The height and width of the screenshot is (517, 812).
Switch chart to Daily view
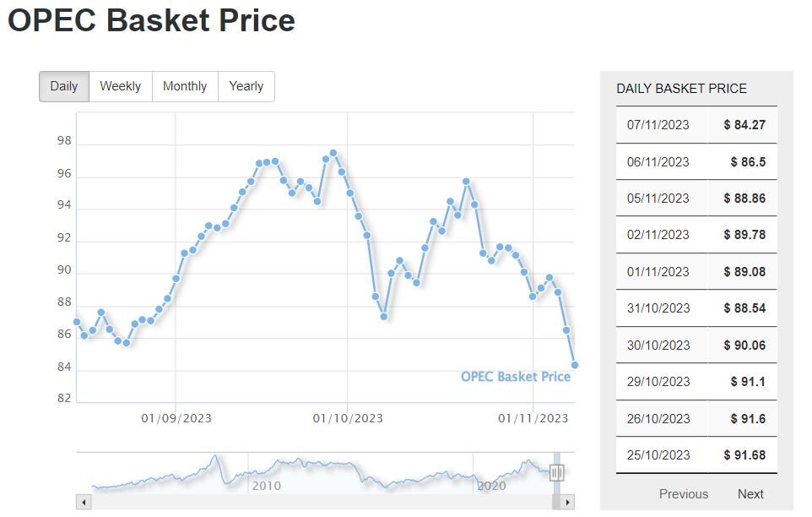click(x=64, y=86)
